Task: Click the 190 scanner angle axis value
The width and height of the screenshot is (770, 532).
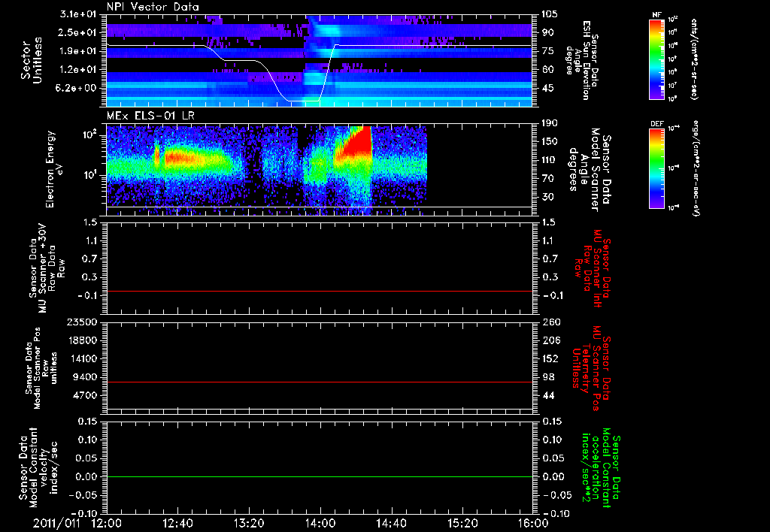Action: [551, 123]
